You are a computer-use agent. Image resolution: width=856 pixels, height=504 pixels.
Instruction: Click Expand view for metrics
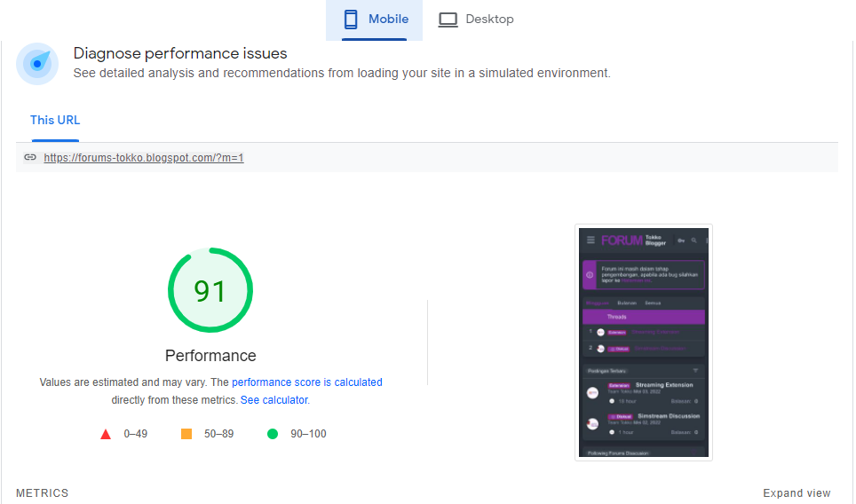click(797, 493)
